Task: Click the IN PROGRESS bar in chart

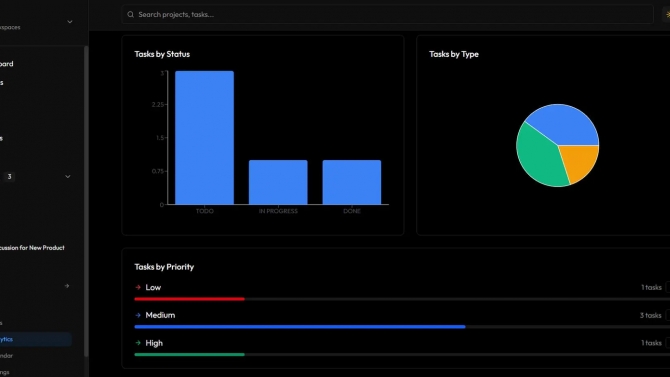Action: [x=278, y=182]
